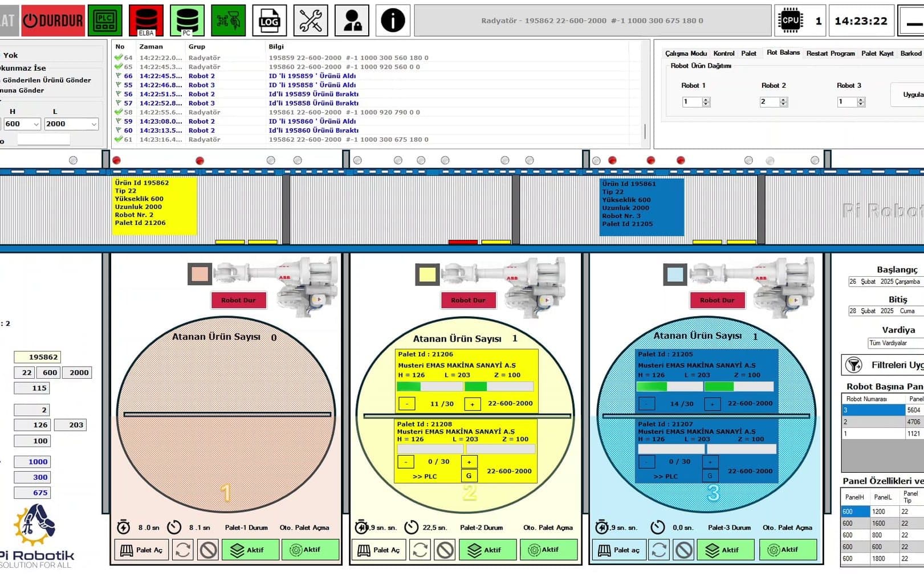Toggle Robot 1 Oto. Palet Açma Aktif
The height and width of the screenshot is (577, 924).
(310, 550)
